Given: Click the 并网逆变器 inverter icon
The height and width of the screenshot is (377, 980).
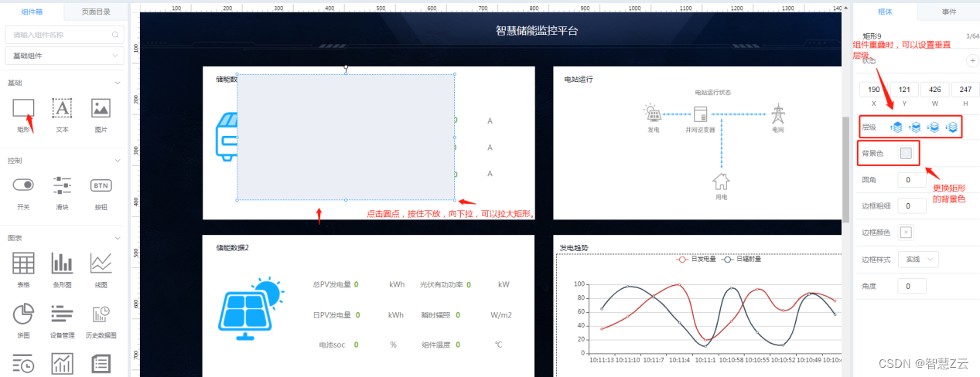Looking at the screenshot, I should click(x=701, y=114).
